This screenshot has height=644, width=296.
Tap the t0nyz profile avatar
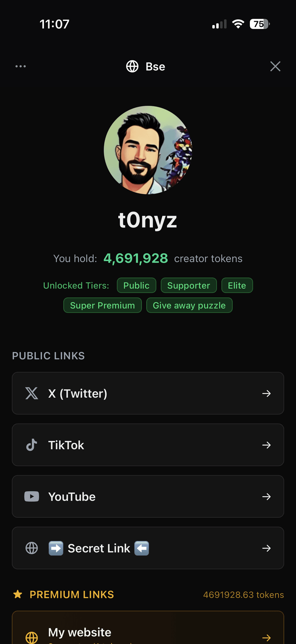coord(148,150)
